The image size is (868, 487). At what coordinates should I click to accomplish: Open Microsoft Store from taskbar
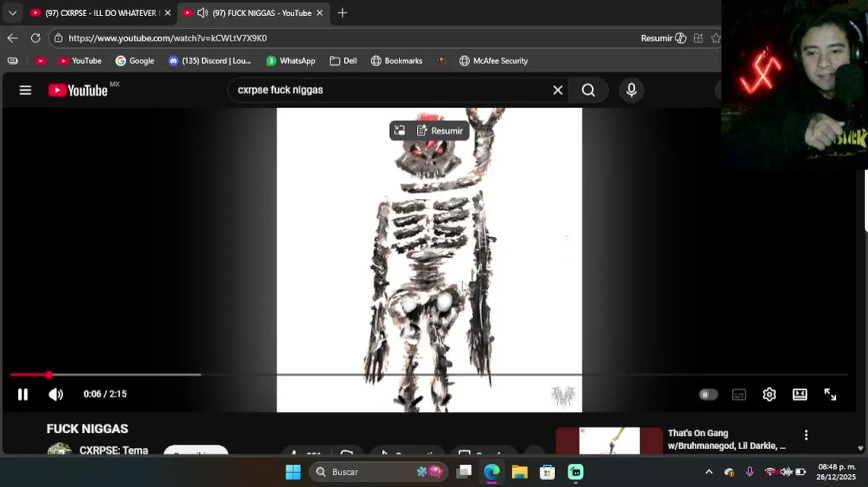547,472
